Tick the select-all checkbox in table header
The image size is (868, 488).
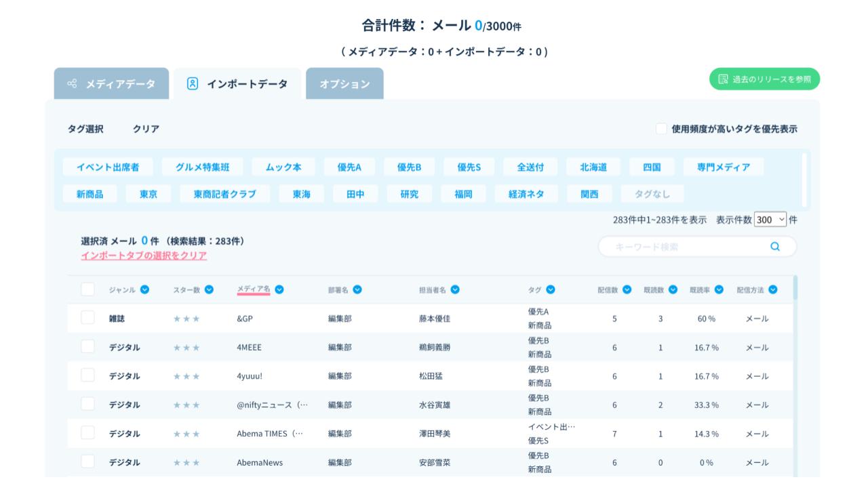point(87,289)
